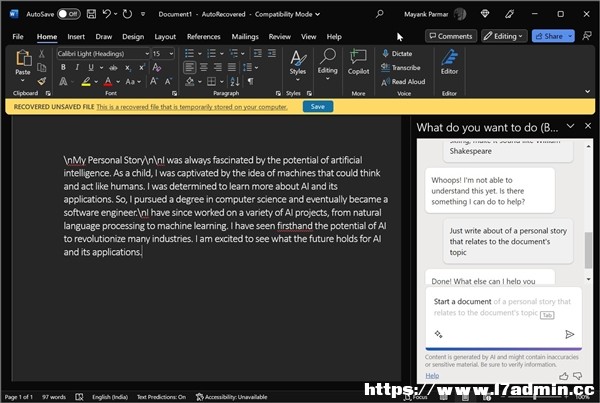The width and height of the screenshot is (600, 403).
Task: Click Save in the recovered file bar
Action: (318, 107)
